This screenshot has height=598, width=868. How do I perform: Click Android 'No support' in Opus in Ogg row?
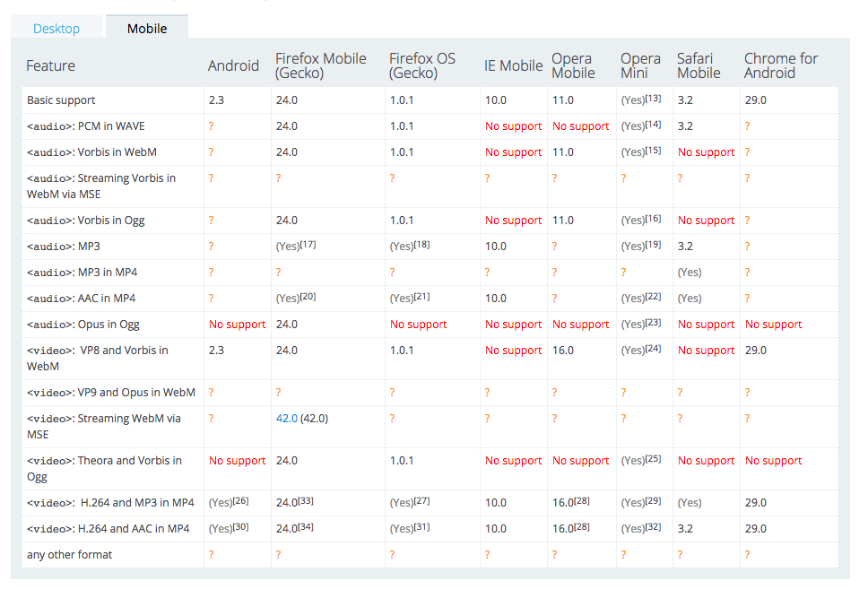point(237,325)
